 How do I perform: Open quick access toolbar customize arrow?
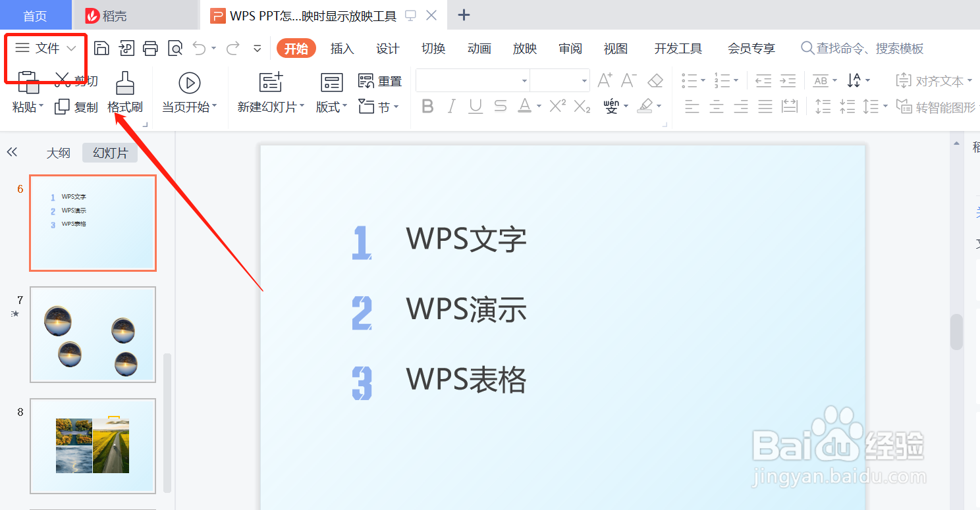click(258, 48)
